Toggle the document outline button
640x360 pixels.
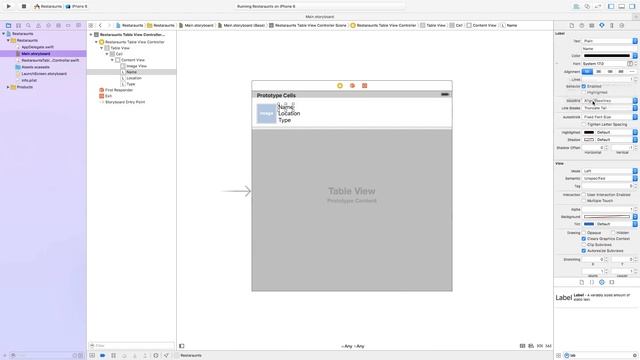tap(182, 346)
